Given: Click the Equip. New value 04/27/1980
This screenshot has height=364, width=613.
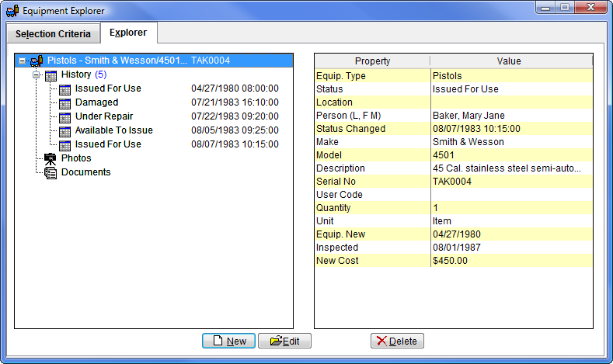Looking at the screenshot, I should [457, 234].
